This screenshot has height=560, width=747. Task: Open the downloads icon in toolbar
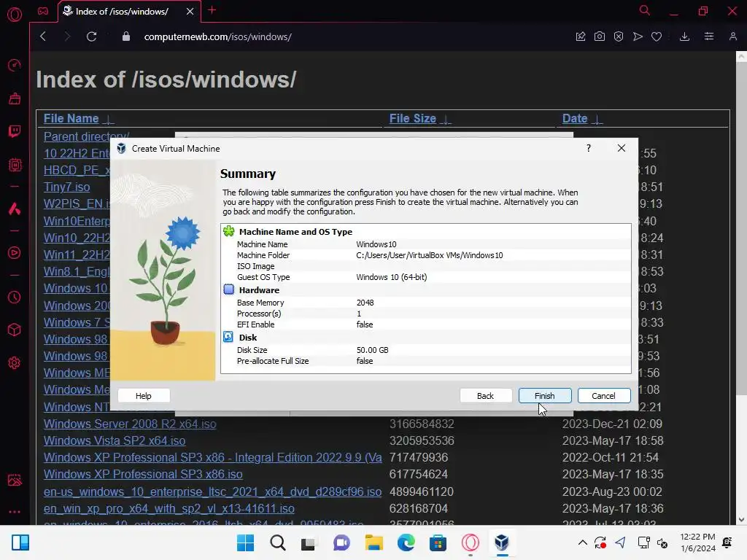point(684,36)
